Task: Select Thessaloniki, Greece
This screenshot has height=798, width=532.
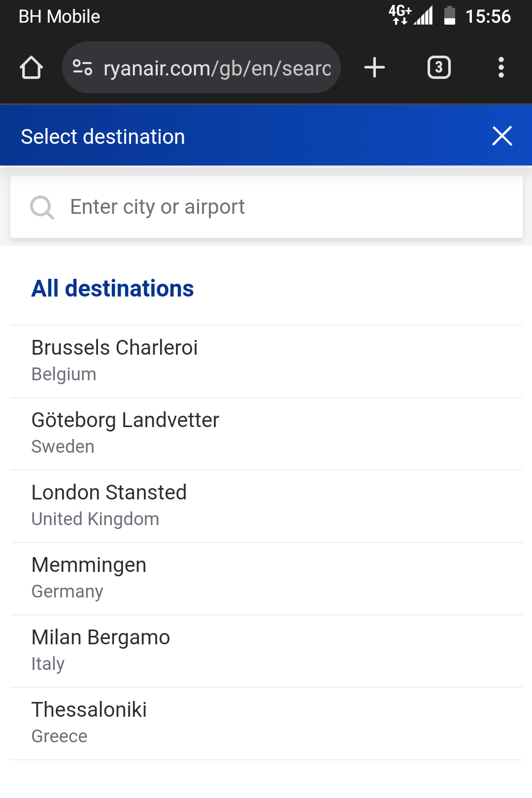Action: [x=266, y=724]
